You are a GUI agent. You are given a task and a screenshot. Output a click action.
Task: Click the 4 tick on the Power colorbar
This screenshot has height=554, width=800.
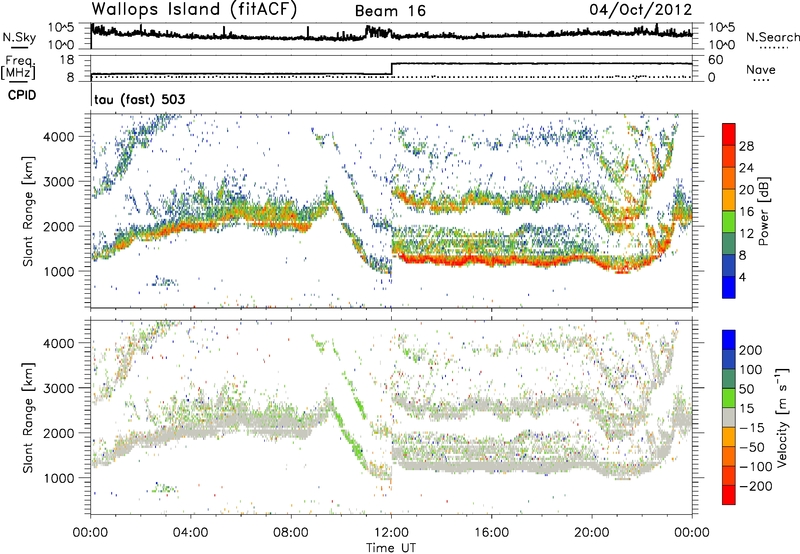[x=743, y=277]
